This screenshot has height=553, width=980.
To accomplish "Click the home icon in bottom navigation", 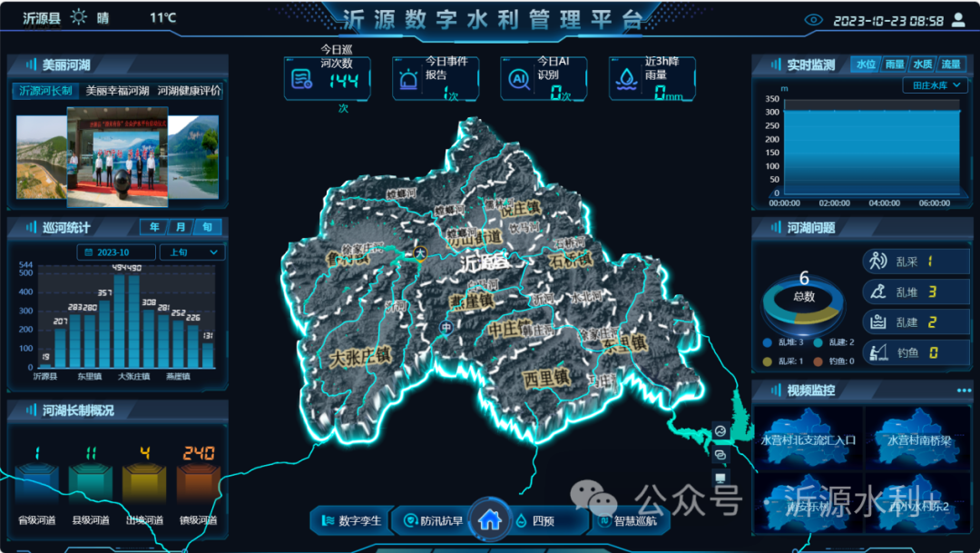I will 490,520.
